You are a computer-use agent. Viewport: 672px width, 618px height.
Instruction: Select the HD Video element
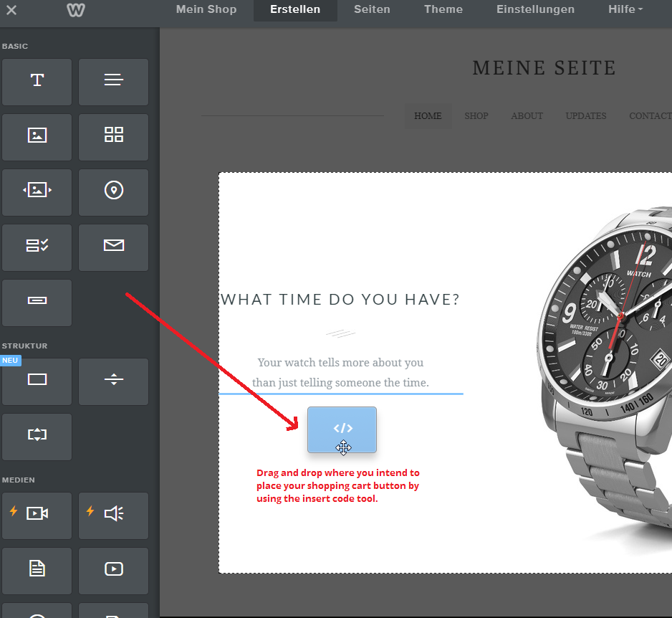37,515
